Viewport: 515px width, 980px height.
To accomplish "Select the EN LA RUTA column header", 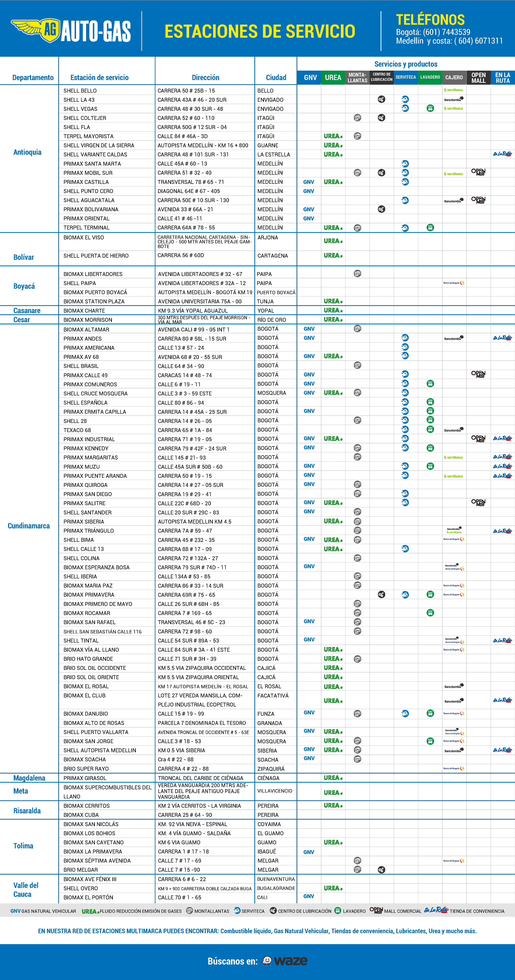I will pyautogui.click(x=502, y=78).
